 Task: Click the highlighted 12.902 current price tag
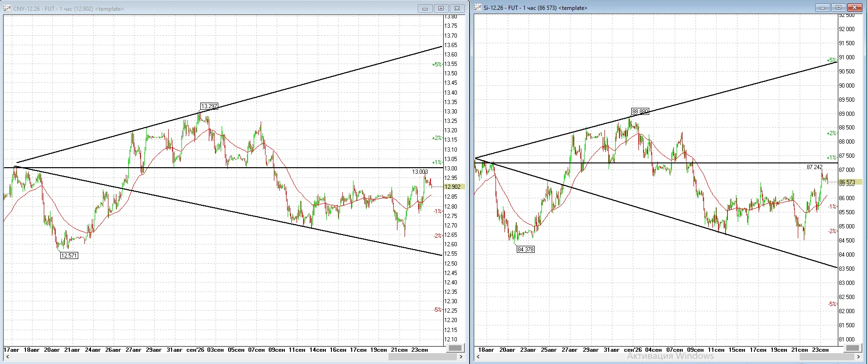455,187
